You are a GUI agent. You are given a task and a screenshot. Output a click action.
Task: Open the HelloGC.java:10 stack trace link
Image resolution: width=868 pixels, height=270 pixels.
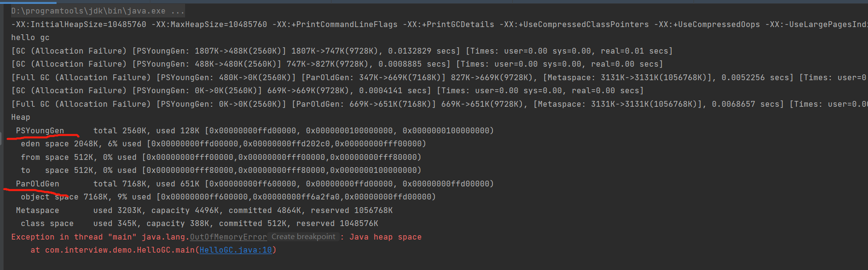(236, 250)
